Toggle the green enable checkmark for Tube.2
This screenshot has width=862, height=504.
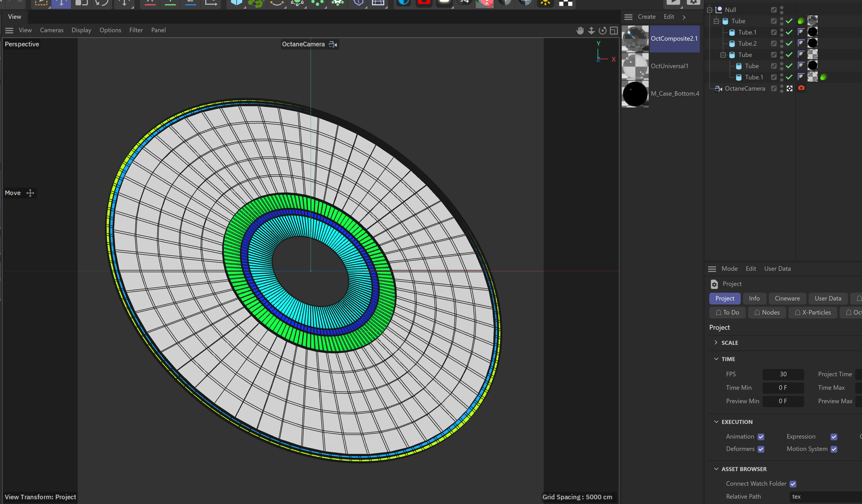coord(789,43)
